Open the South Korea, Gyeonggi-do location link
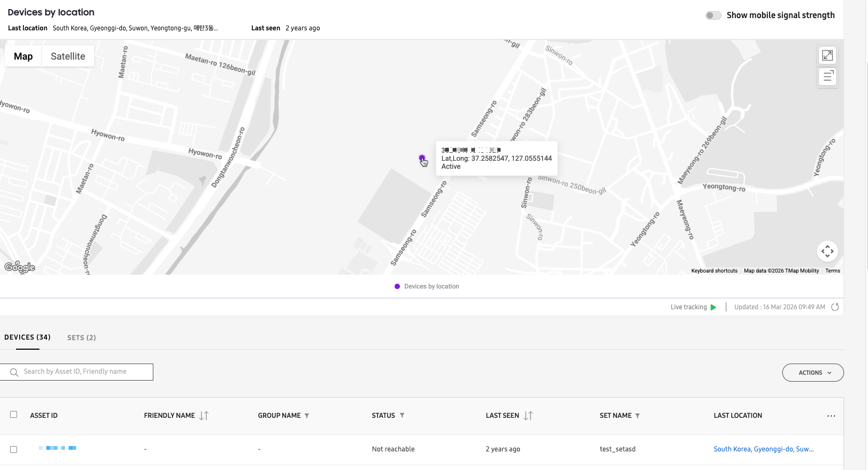 [x=764, y=449]
